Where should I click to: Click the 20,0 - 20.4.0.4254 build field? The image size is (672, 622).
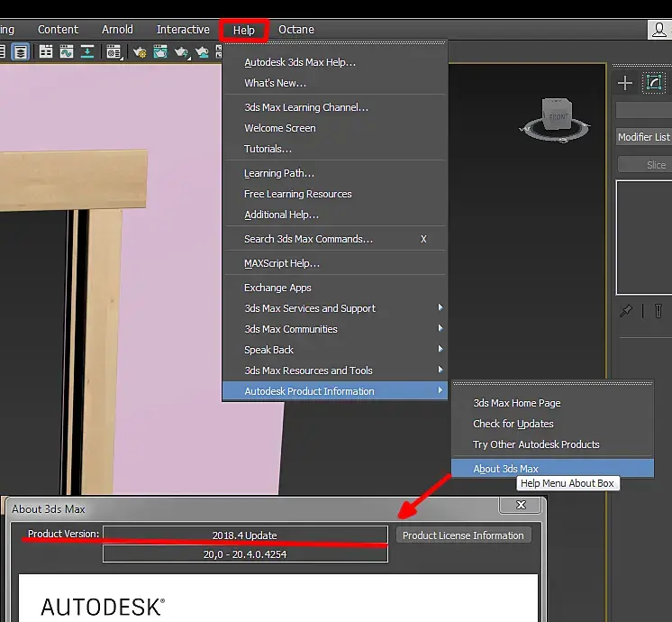245,553
